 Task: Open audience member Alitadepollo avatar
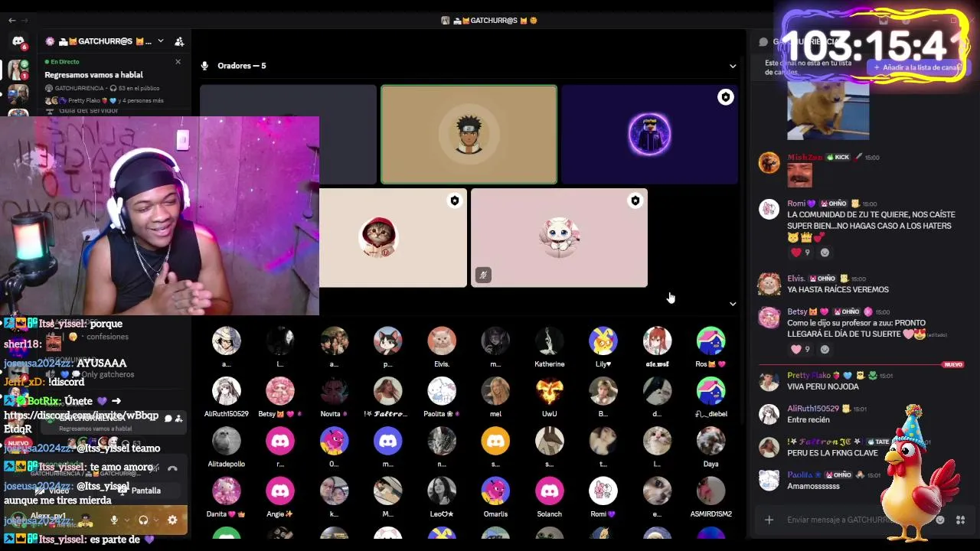click(x=226, y=442)
